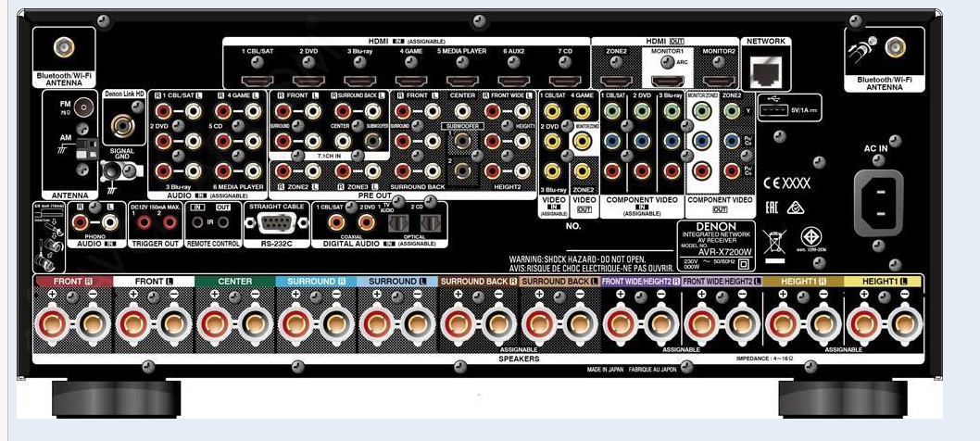Click the 'NO.' serial number label
This screenshot has height=441, width=980.
tap(573, 226)
